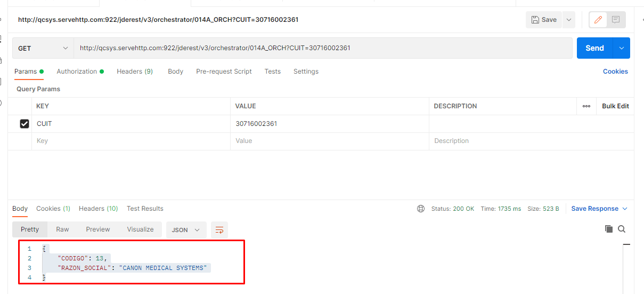The width and height of the screenshot is (644, 294).
Task: Click the empty Key input field
Action: point(131,141)
